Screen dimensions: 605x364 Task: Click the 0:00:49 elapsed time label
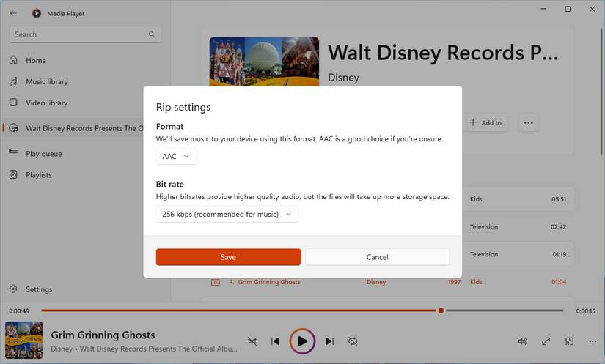[x=19, y=311]
